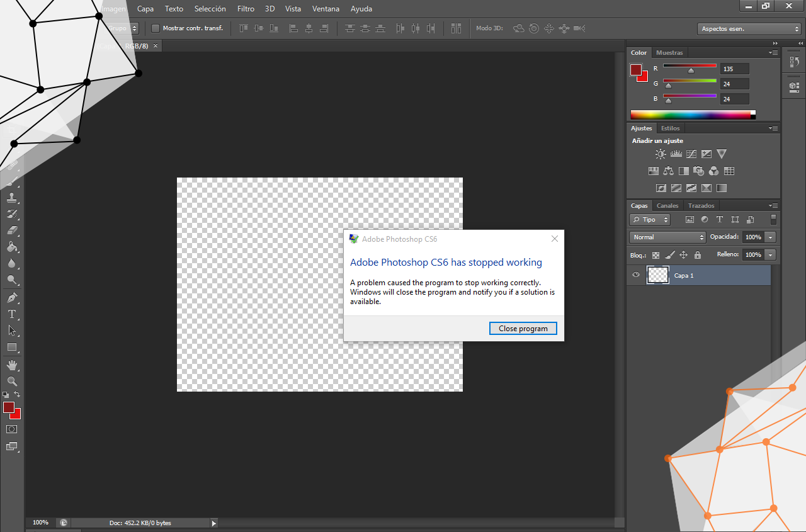The image size is (806, 532).
Task: Select the Blur tool droplet icon
Action: pyautogui.click(x=12, y=263)
